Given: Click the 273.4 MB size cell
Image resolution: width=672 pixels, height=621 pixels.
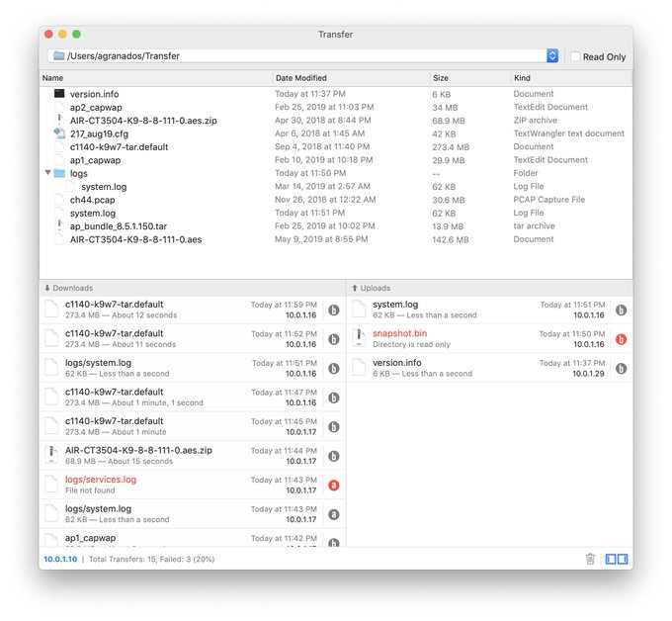Looking at the screenshot, I should click(x=451, y=147).
